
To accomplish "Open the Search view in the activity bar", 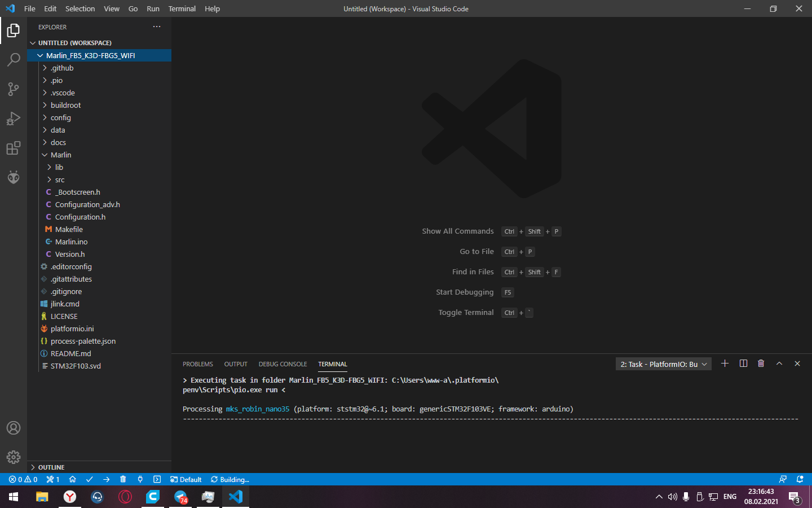I will pyautogui.click(x=14, y=60).
